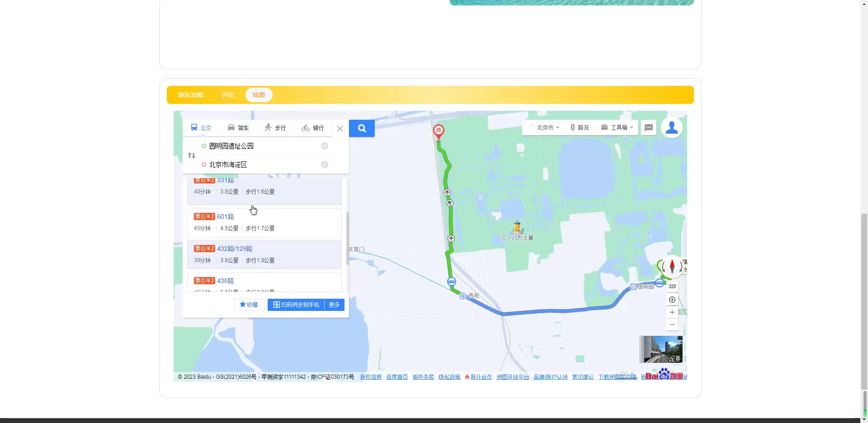
Task: Open the 品牌/商户认领 link
Action: pyautogui.click(x=551, y=377)
